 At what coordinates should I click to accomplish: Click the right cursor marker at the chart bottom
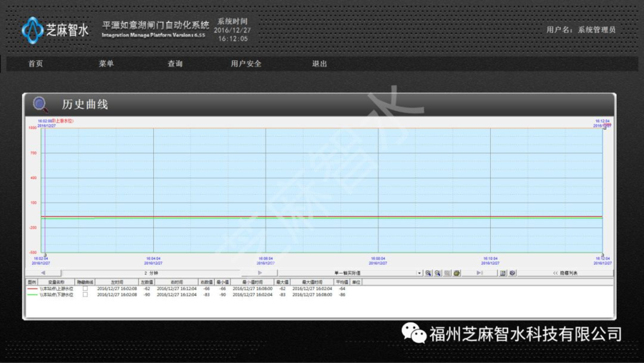tap(602, 255)
